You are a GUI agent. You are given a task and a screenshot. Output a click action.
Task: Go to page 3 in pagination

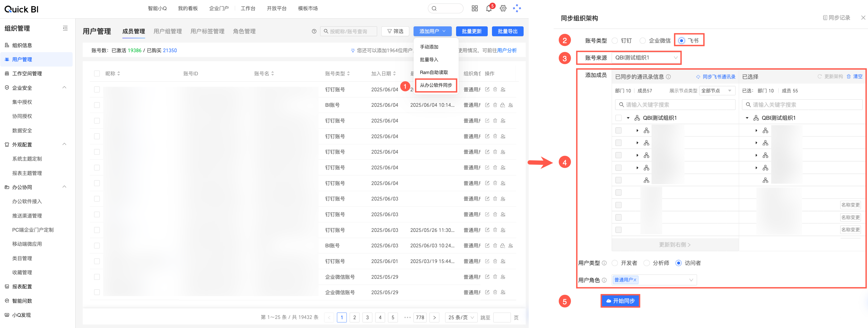pos(367,318)
